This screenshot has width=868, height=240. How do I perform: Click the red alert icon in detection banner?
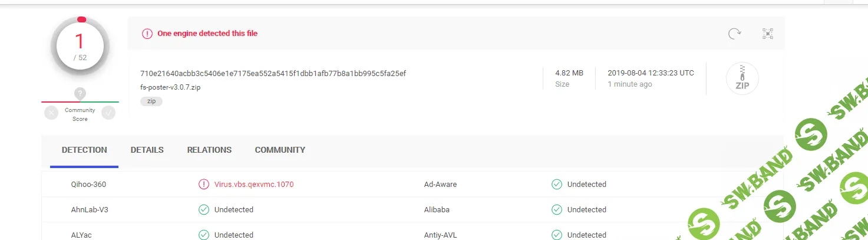tap(147, 34)
